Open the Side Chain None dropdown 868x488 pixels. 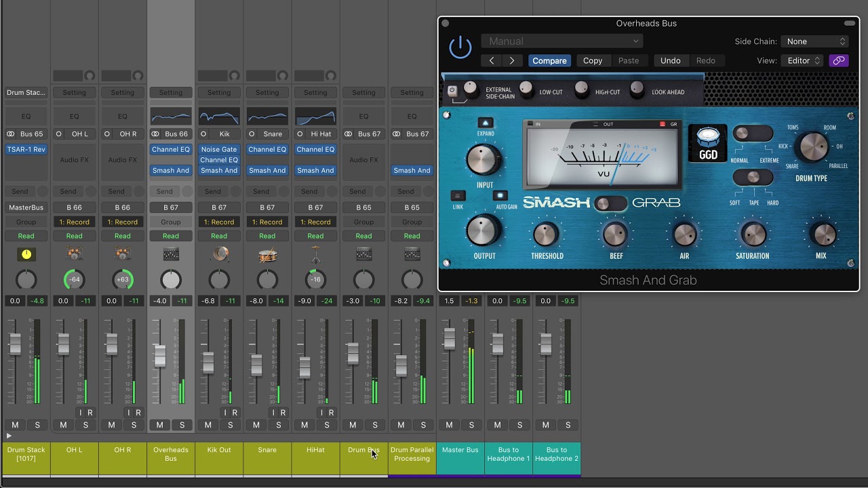(815, 41)
